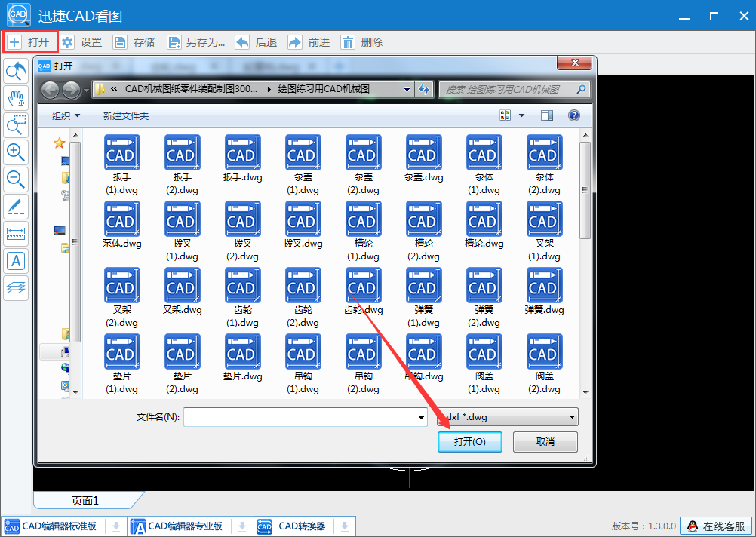The image size is (756, 537).
Task: Open the 组织 organize dropdown
Action: [66, 115]
